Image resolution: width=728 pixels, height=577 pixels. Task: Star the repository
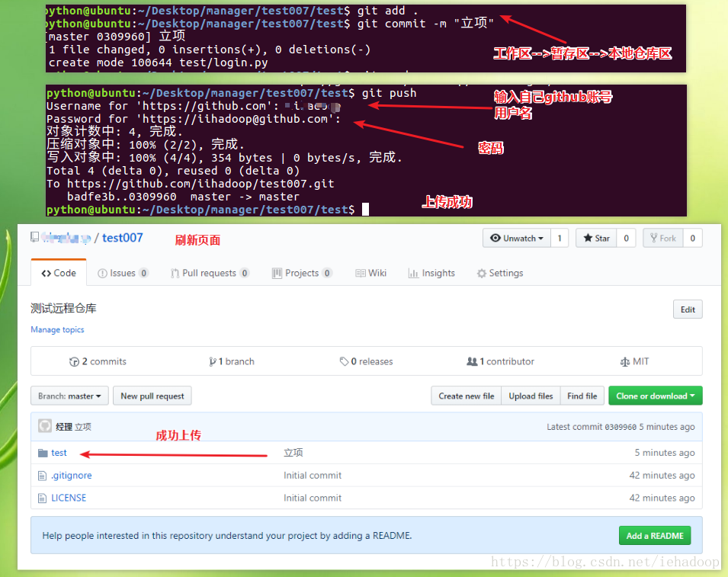point(596,238)
